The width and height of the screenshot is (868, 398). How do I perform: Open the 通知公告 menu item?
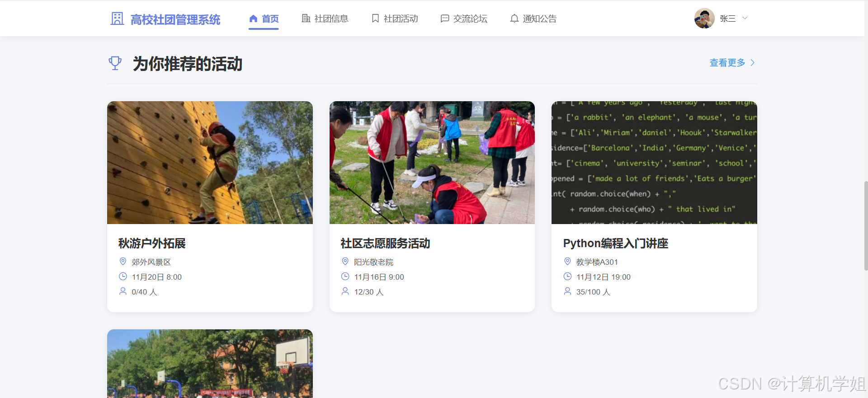point(533,19)
